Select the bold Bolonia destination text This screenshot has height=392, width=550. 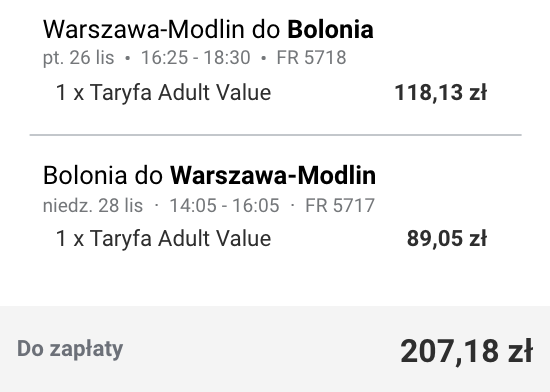click(330, 29)
